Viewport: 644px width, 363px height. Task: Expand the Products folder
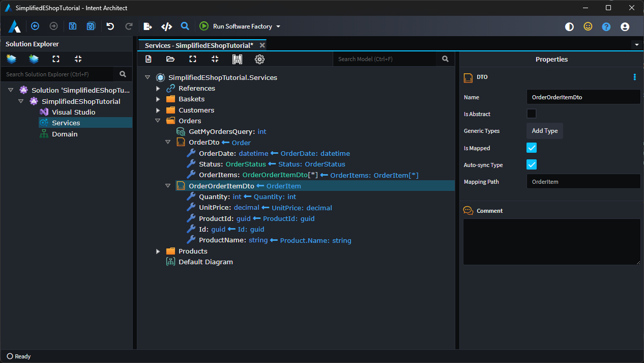coord(158,251)
